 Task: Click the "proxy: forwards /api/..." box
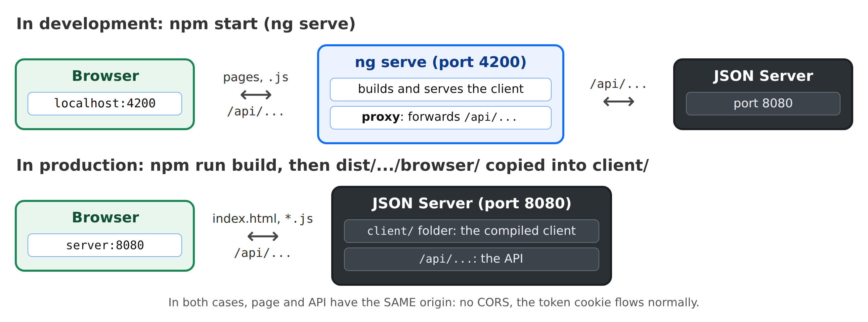(x=440, y=118)
